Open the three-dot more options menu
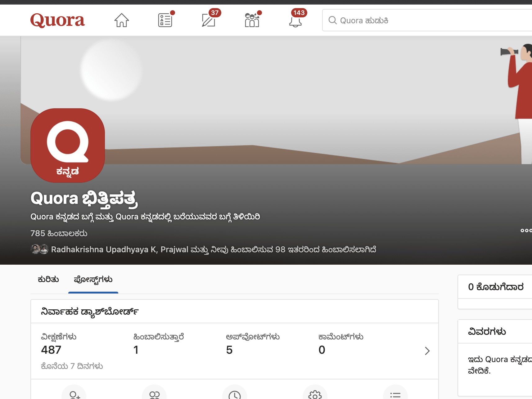This screenshot has width=532, height=399. (x=526, y=231)
